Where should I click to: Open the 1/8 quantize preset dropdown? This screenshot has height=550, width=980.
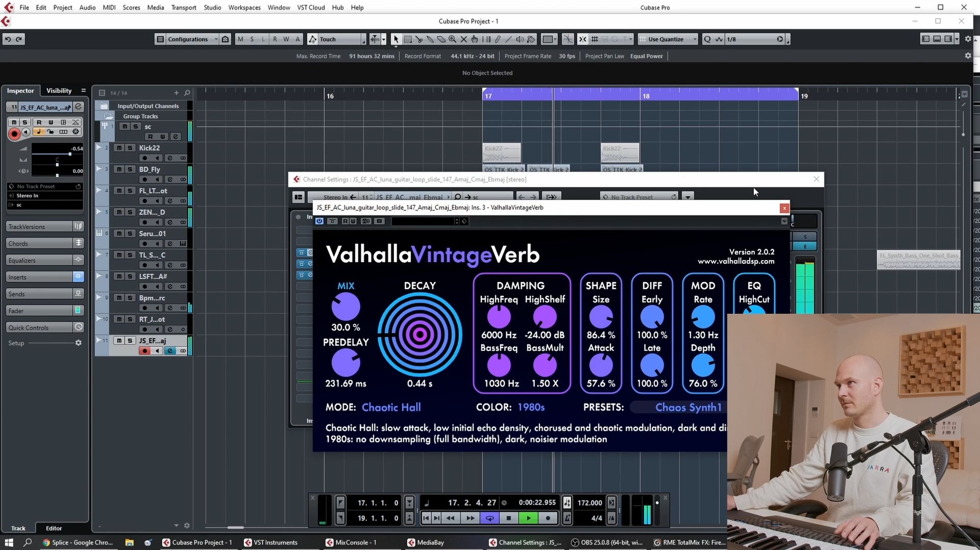coord(755,39)
